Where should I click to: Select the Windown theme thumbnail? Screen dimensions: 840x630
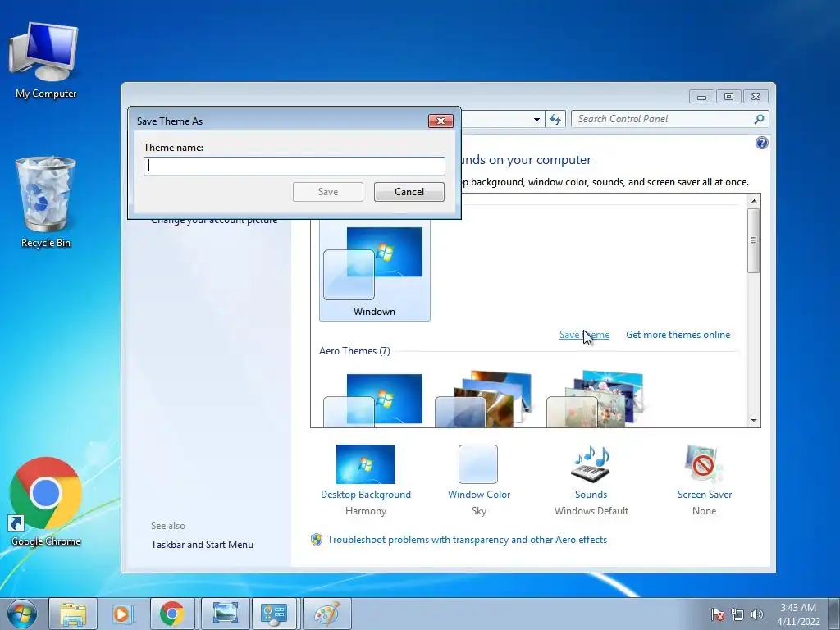click(374, 272)
